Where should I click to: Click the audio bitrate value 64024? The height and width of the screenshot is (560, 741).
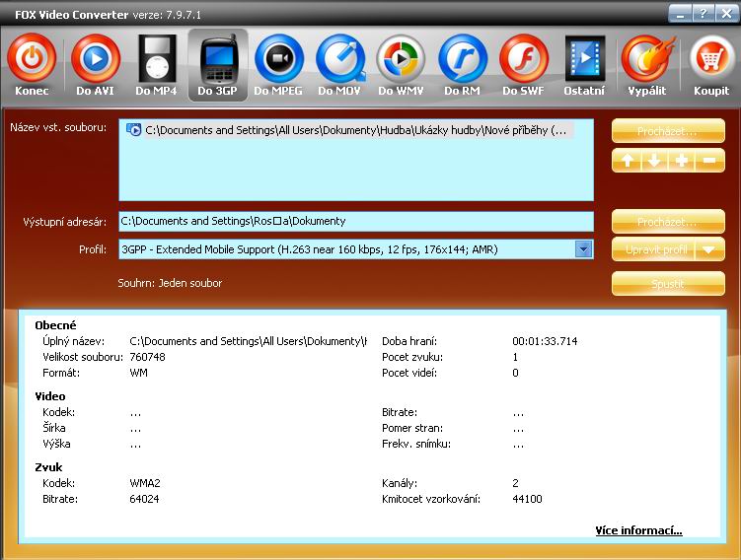click(144, 499)
